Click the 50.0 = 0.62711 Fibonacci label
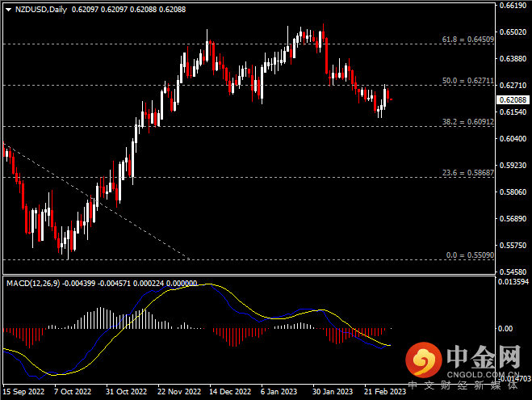The image size is (532, 400). (x=469, y=81)
